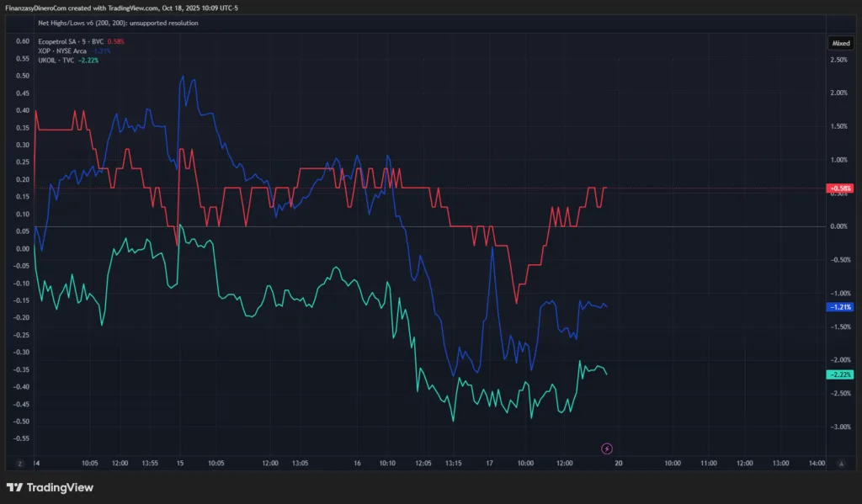The height and width of the screenshot is (504, 862).
Task: Click Ecopetrol's red 0.58% legend value
Action: [x=117, y=41]
